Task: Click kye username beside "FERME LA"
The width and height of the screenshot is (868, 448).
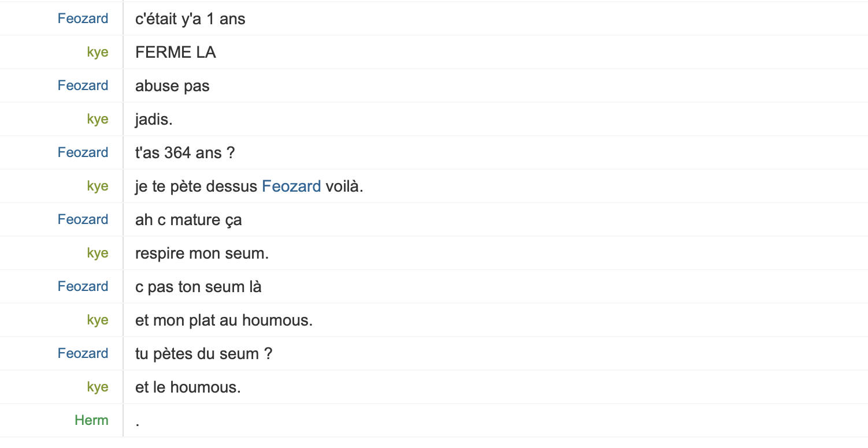Action: 98,52
